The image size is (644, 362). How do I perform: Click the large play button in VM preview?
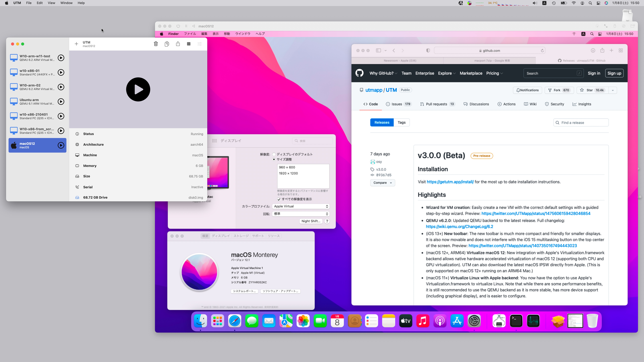pyautogui.click(x=138, y=89)
